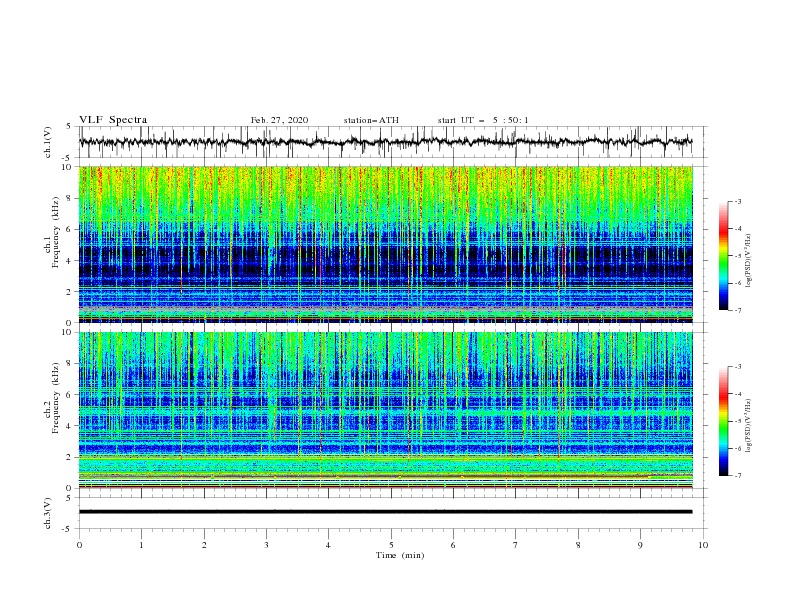Image resolution: width=792 pixels, height=612 pixels.
Task: Click the ch.1 PSD color scale bar
Action: pyautogui.click(x=723, y=256)
